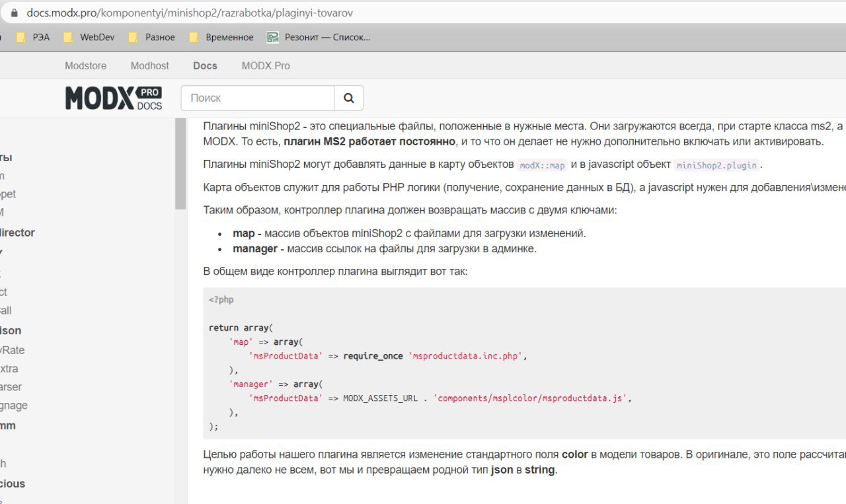The width and height of the screenshot is (846, 504).
Task: Click sentence 'В общем виде контроллер плагина'
Action: coord(335,271)
